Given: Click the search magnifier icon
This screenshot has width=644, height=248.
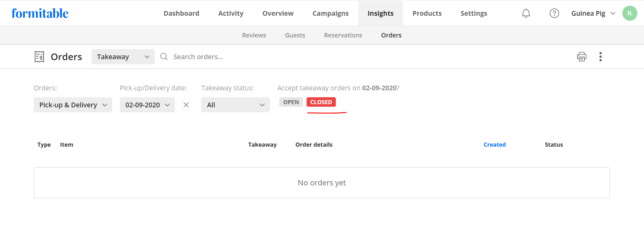Looking at the screenshot, I should point(164,57).
